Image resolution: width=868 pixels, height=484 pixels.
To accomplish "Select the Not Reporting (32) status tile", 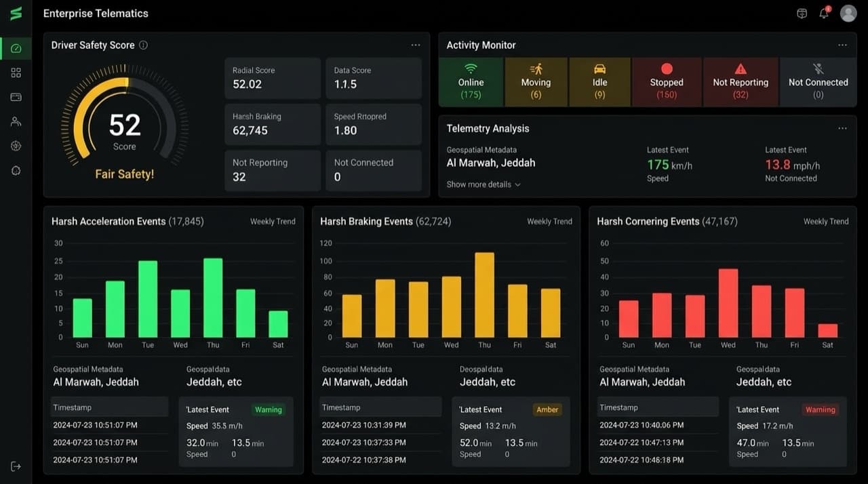I will point(741,82).
